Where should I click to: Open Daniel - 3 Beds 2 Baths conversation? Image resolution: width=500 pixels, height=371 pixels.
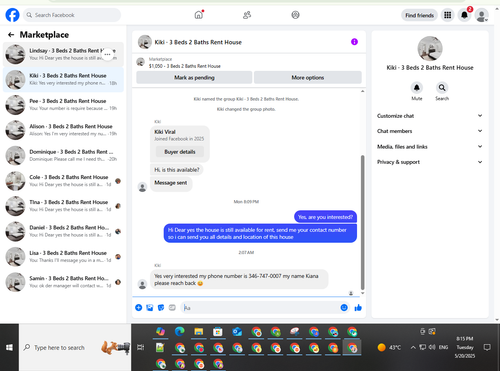coord(63,231)
